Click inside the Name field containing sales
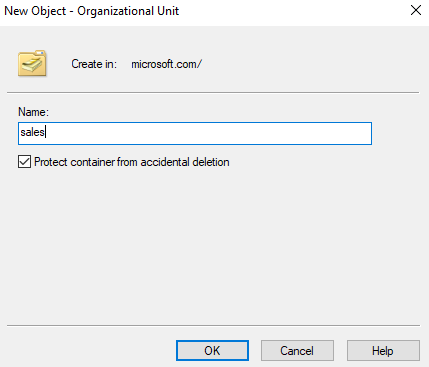Viewport: 429px width, 367px height. tap(195, 133)
